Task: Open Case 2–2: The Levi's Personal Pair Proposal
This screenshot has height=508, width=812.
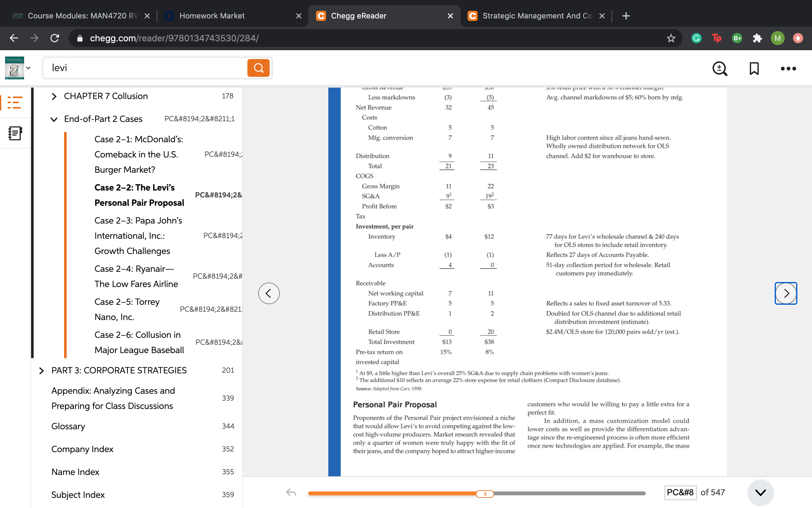Action: pos(139,195)
